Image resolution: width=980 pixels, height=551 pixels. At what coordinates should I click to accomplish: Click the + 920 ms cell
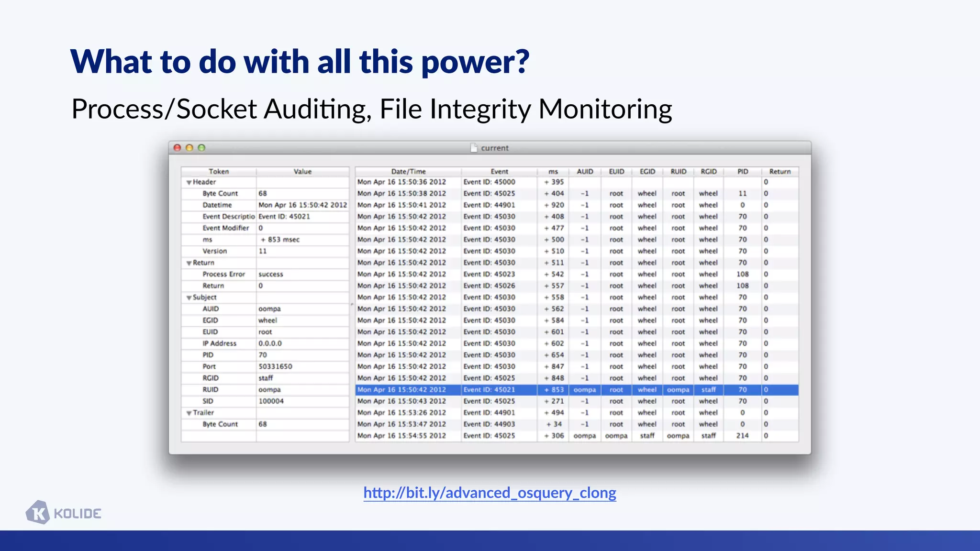554,205
